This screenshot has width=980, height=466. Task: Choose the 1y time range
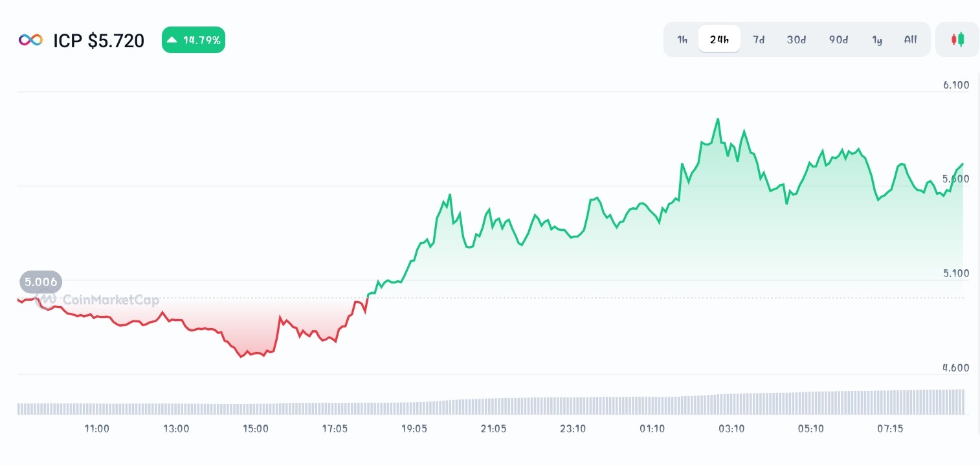tap(877, 39)
